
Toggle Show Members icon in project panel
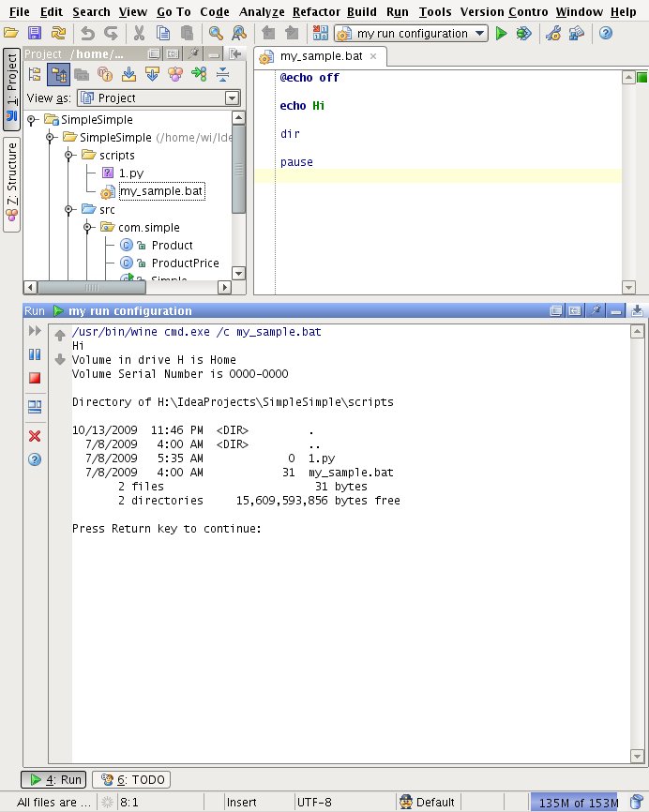click(105, 75)
